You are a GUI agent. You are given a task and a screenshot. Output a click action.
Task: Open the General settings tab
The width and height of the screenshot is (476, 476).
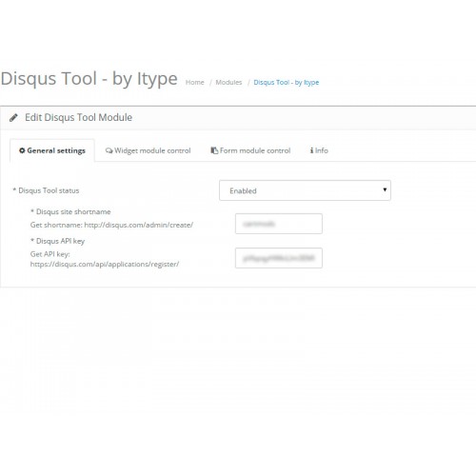(x=52, y=150)
